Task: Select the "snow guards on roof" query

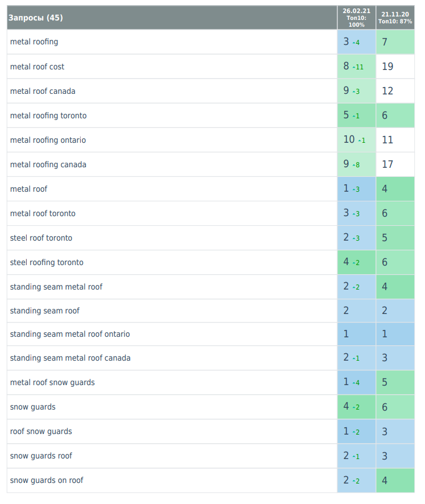Action: click(47, 480)
